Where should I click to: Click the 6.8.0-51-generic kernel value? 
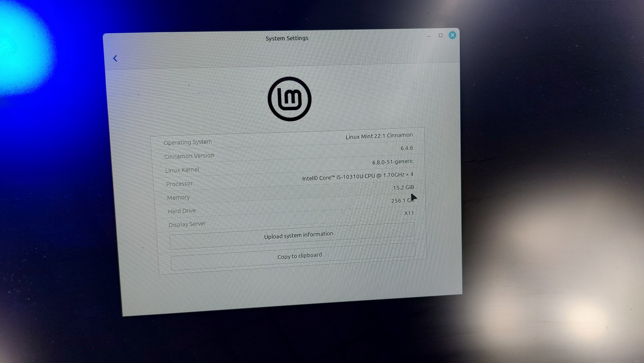(x=392, y=162)
